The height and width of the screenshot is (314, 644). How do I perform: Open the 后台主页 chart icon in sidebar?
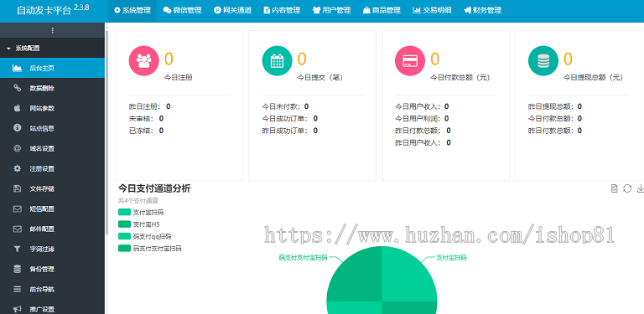pyautogui.click(x=18, y=68)
